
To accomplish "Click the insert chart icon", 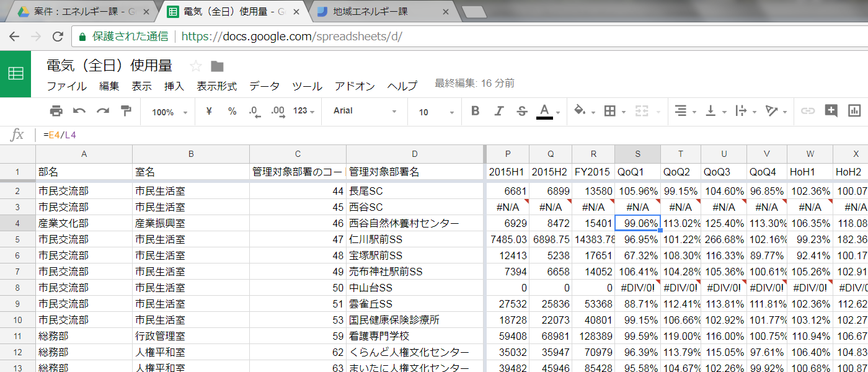I will 854,111.
